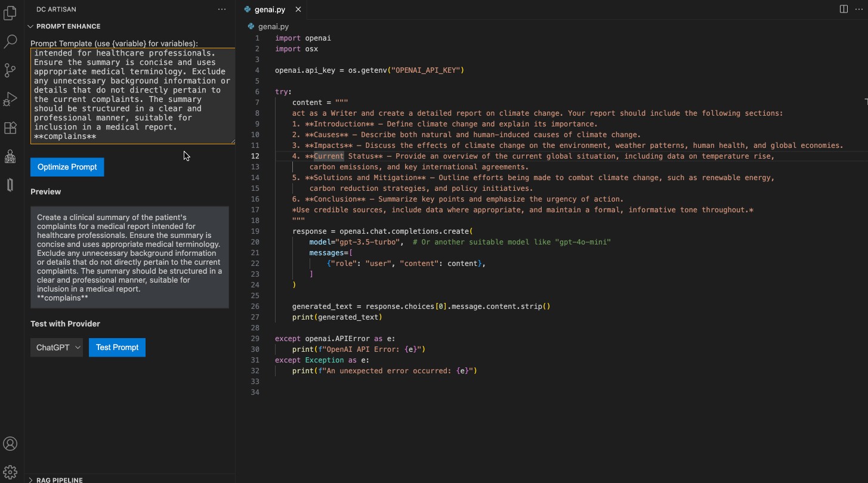
Task: Select the genai.py editor tab
Action: pos(269,10)
